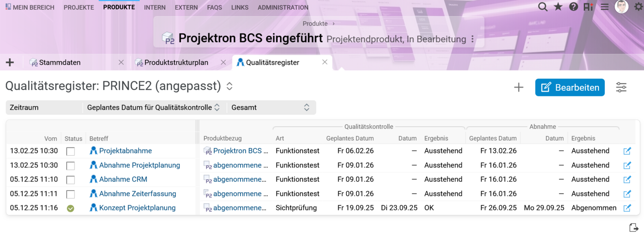Close the Stammdaten tab
The height and width of the screenshot is (237, 644).
coord(121,62)
